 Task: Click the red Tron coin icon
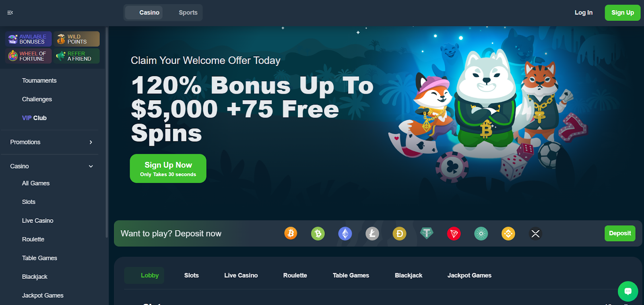click(x=454, y=233)
